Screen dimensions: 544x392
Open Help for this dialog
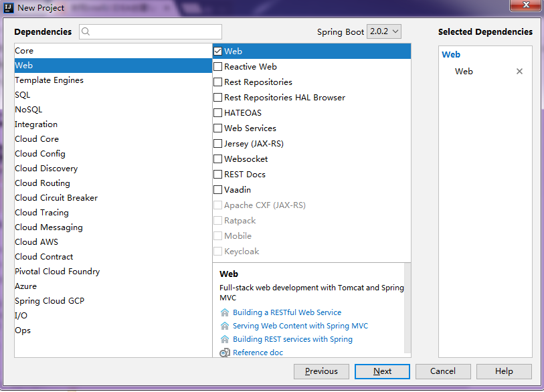(x=504, y=371)
